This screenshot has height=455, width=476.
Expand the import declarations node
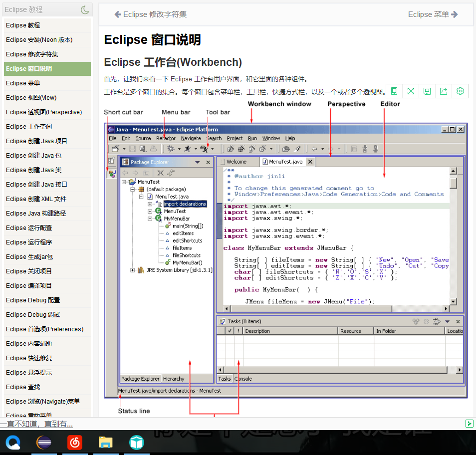point(150,204)
